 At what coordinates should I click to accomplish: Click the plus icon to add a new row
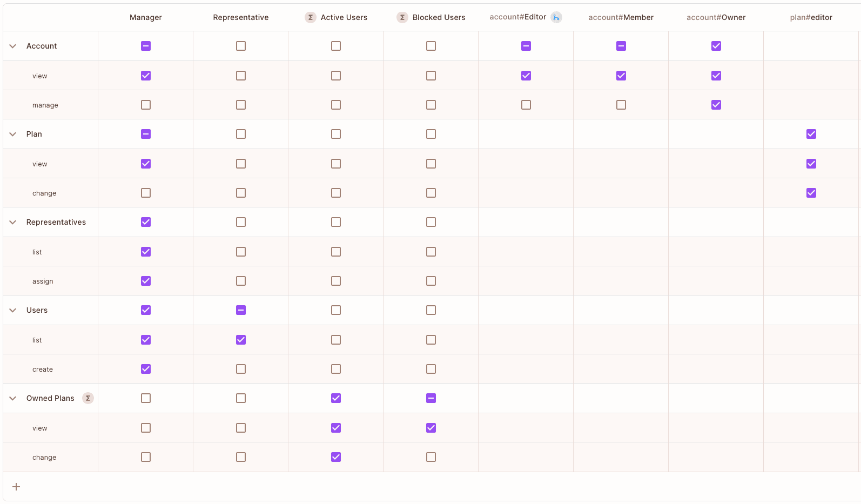[x=16, y=487]
